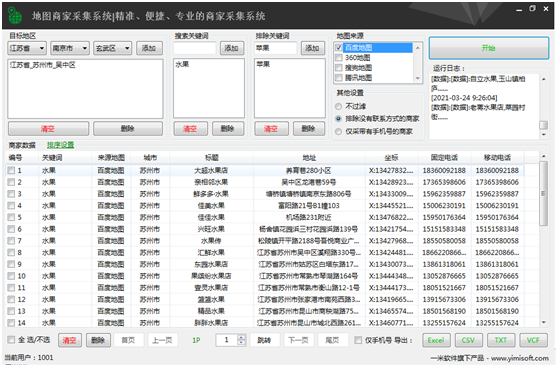Select the 大超水果店 title cell
558x367 pixels.
pos(211,171)
